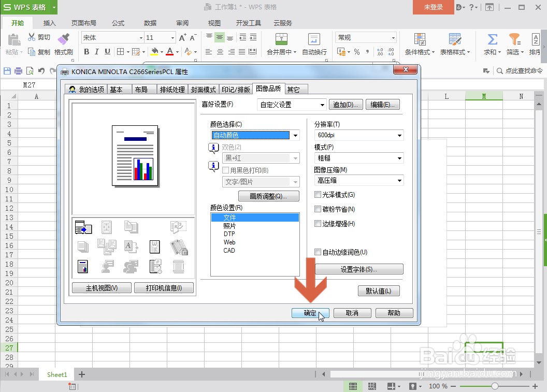Switch to 封面模式 tab

[204, 90]
